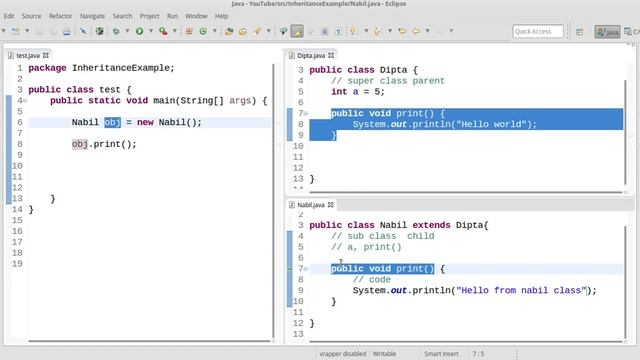Click the Search flashlight toolbar icon
The image size is (640, 360).
(x=257, y=31)
